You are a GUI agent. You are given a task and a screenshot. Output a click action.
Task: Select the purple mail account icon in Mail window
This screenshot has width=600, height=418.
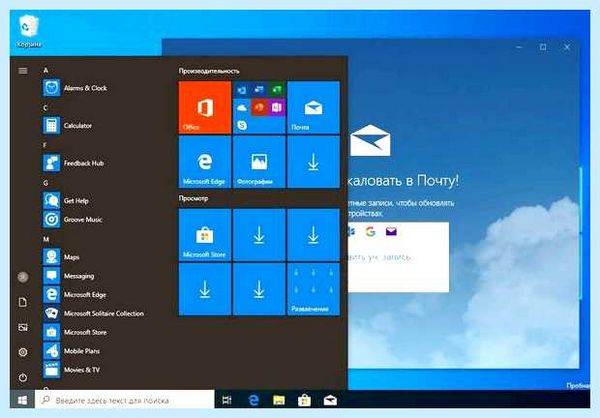tap(391, 232)
